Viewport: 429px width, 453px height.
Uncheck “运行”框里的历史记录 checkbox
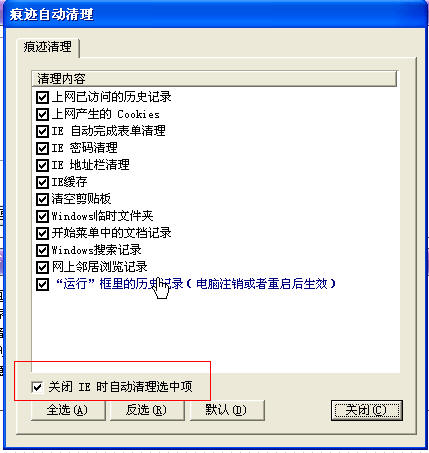[42, 285]
